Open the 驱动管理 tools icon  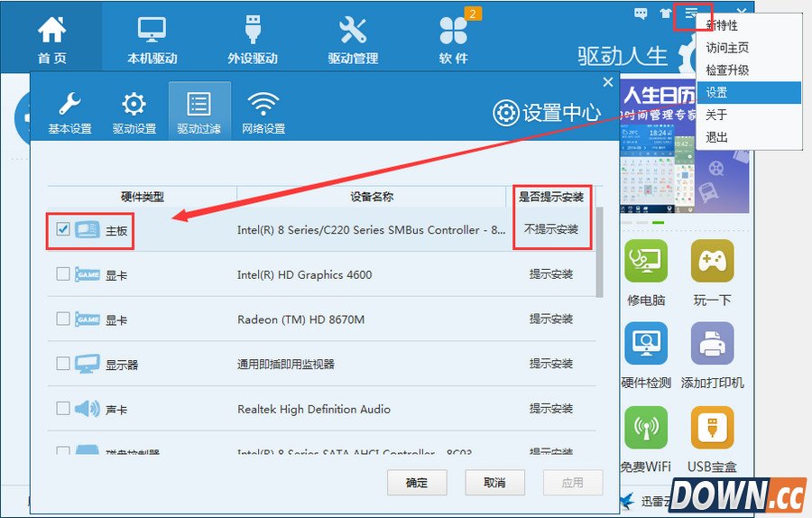(x=352, y=32)
